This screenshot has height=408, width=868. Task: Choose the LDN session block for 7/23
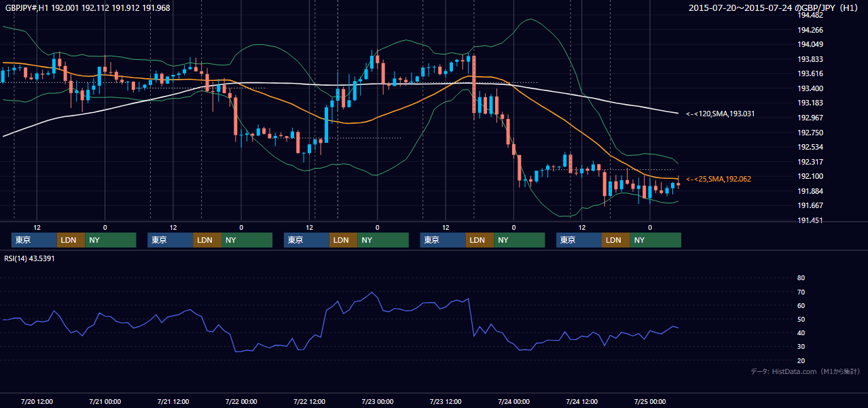tap(480, 240)
